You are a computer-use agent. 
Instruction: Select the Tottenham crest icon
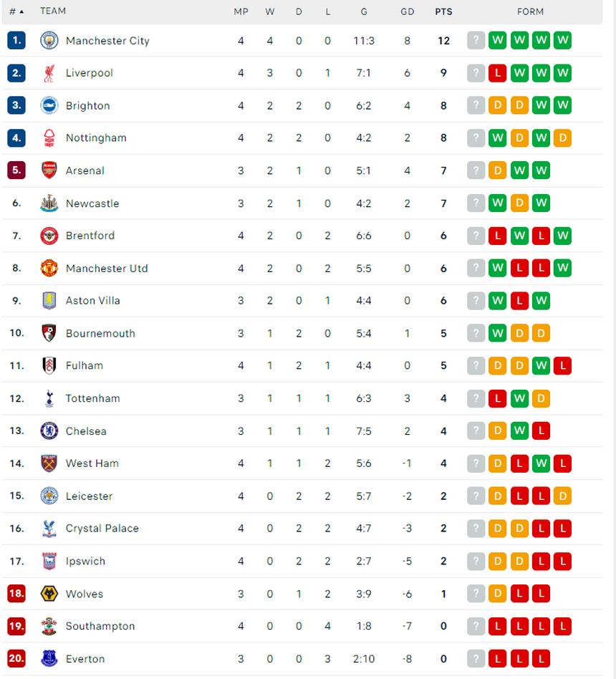coord(49,398)
